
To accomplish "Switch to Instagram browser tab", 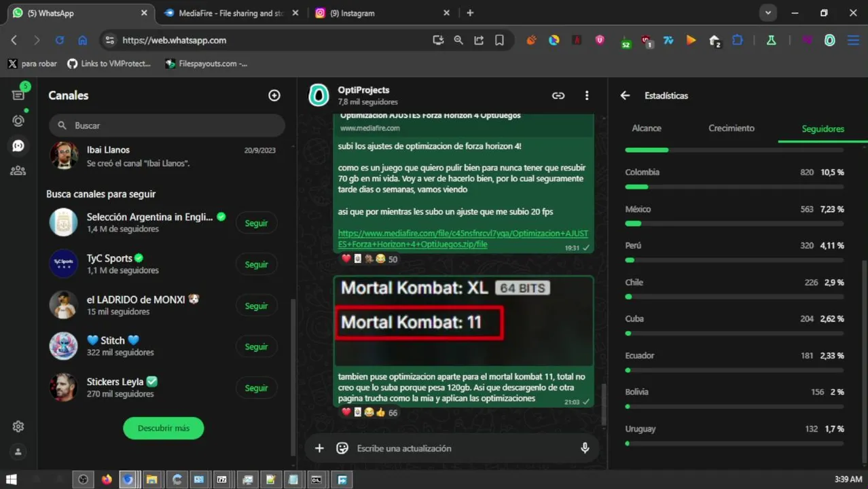I will (x=383, y=13).
